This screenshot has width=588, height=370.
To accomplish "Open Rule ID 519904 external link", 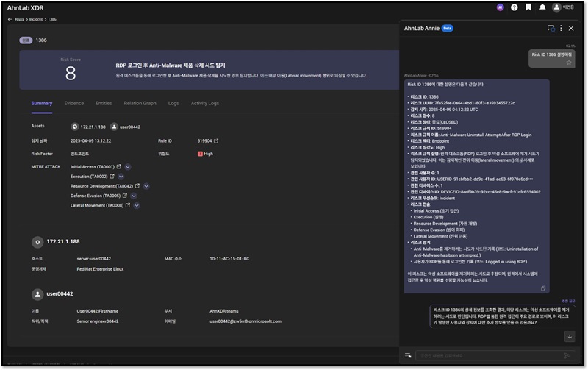I will 216,140.
